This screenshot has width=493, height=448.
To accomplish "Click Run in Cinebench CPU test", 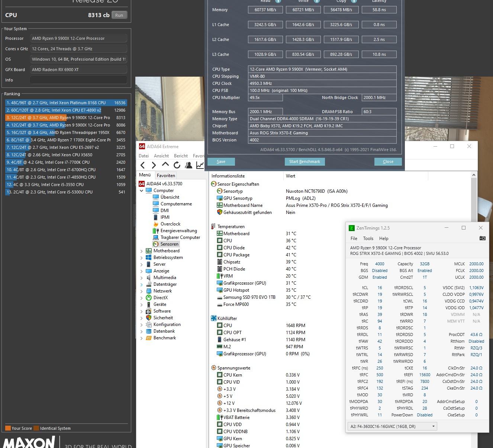I will (119, 15).
